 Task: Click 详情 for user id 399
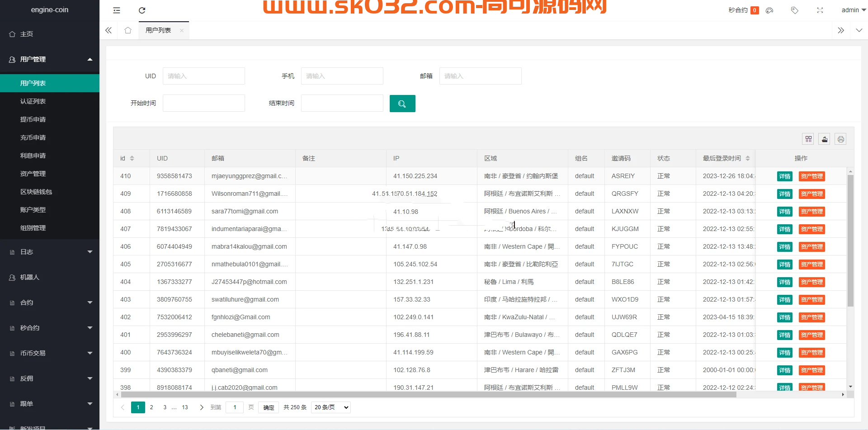(785, 370)
